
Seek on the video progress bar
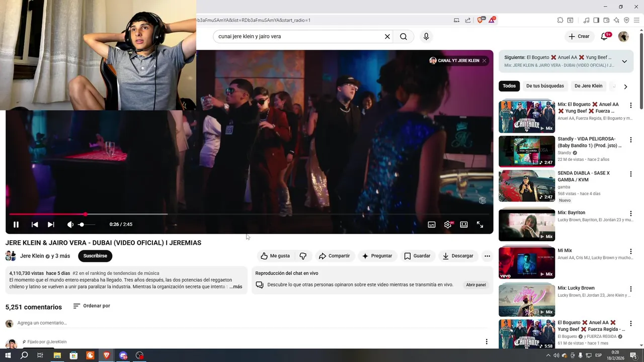click(x=249, y=214)
